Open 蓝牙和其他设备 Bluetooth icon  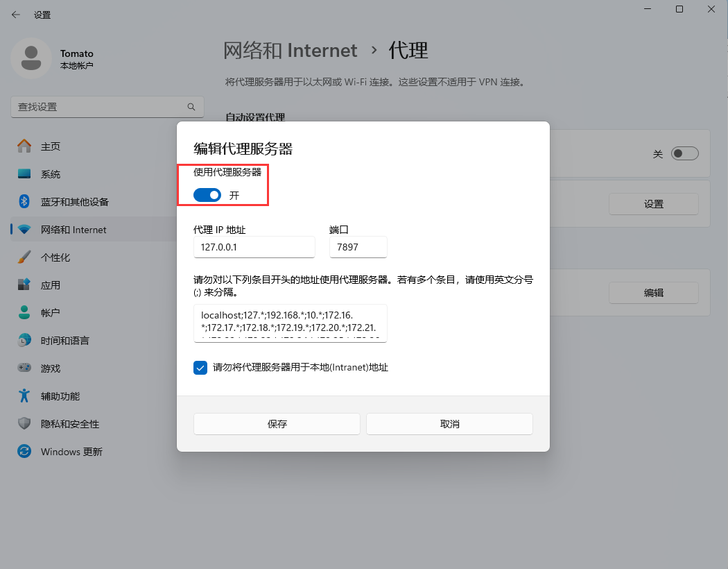(x=24, y=202)
